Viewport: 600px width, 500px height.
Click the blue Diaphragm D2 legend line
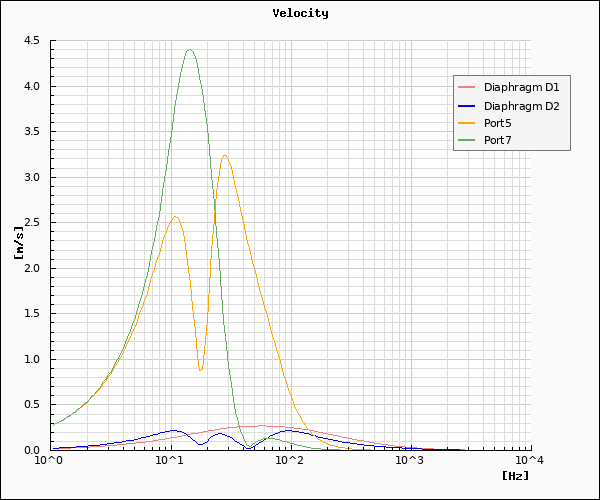(468, 106)
